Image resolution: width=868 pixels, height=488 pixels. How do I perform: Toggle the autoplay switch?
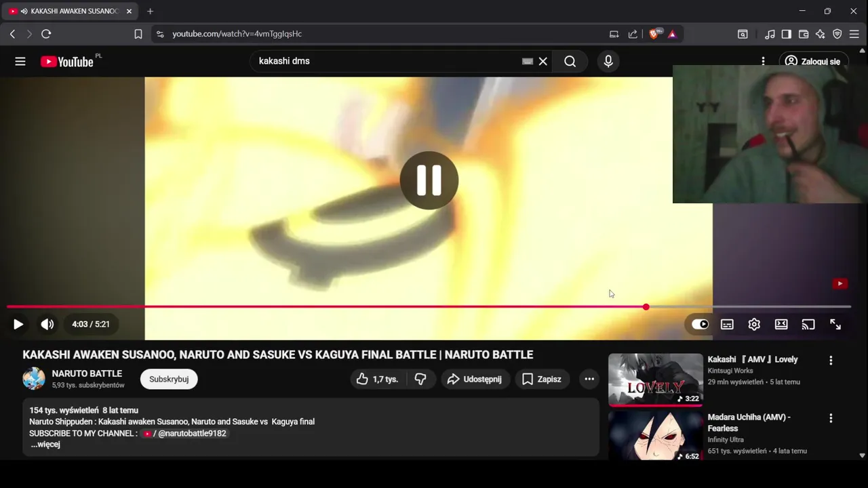coord(700,325)
